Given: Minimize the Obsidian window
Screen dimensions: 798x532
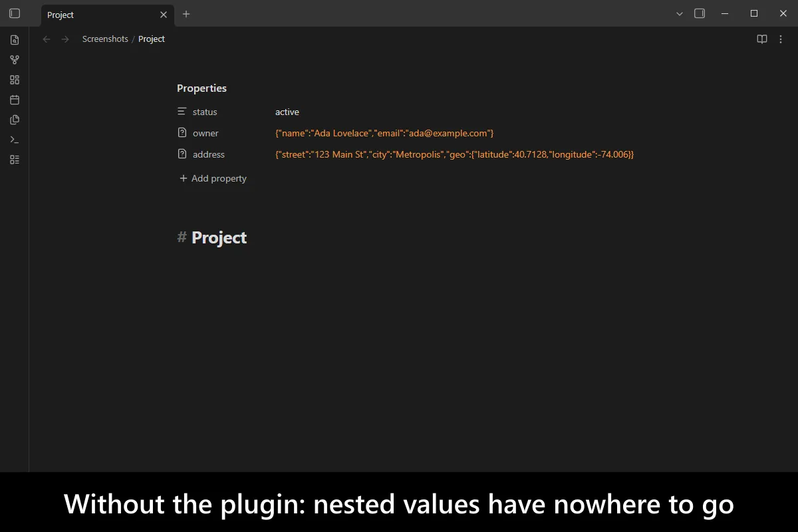Looking at the screenshot, I should [725, 13].
